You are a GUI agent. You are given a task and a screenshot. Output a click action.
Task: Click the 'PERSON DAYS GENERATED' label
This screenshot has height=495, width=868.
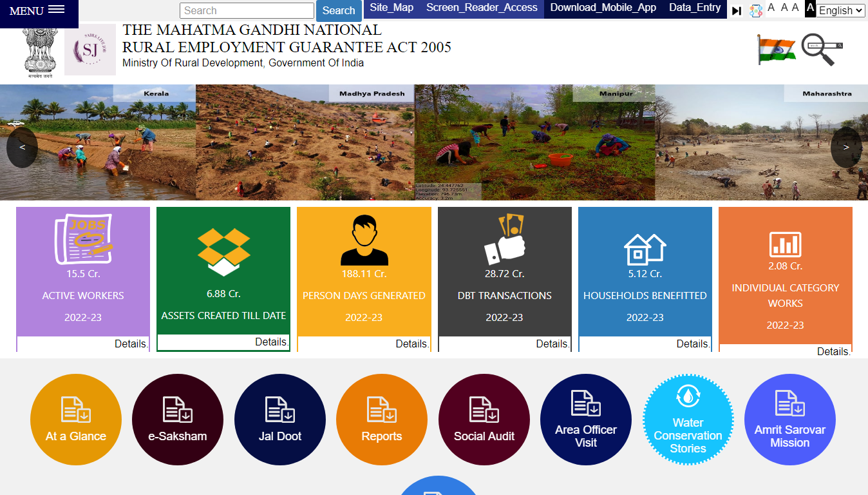pos(364,296)
